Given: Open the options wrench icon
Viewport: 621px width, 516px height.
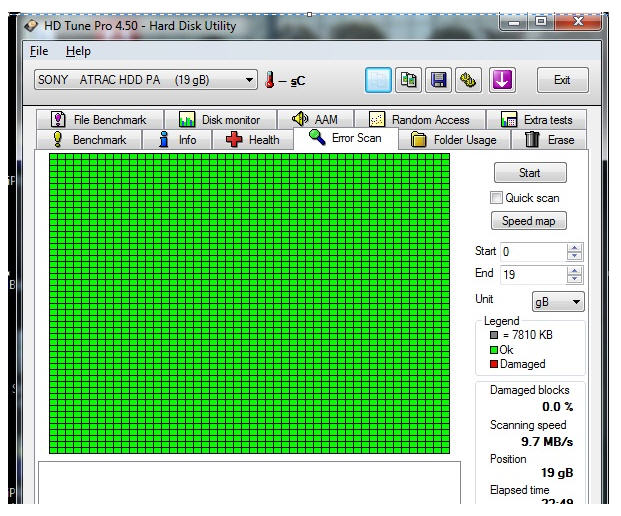Looking at the screenshot, I should [468, 80].
